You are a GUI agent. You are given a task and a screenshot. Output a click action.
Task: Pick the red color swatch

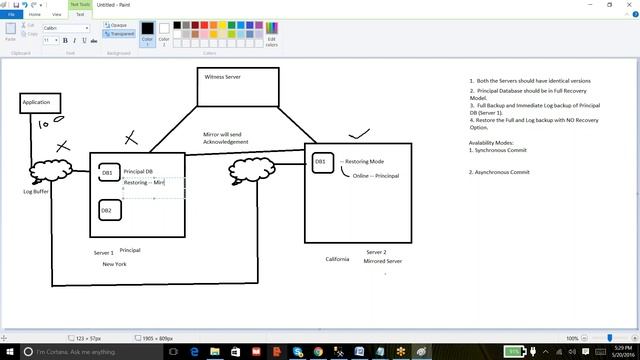pyautogui.click(x=204, y=25)
